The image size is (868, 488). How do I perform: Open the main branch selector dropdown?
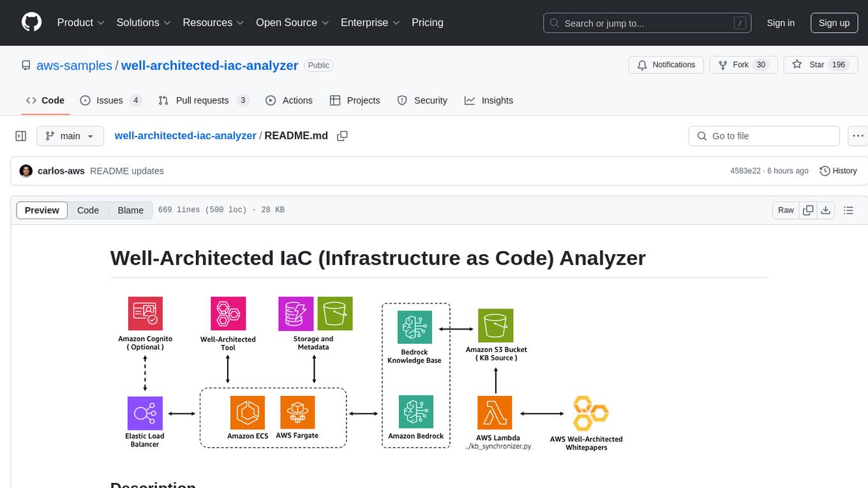tap(70, 136)
